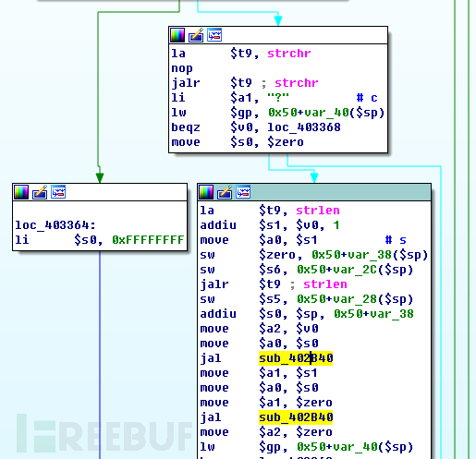Click 0x50+var_38 in addiu $s0 line
Screen dimensions: 476x459
[x=373, y=314]
